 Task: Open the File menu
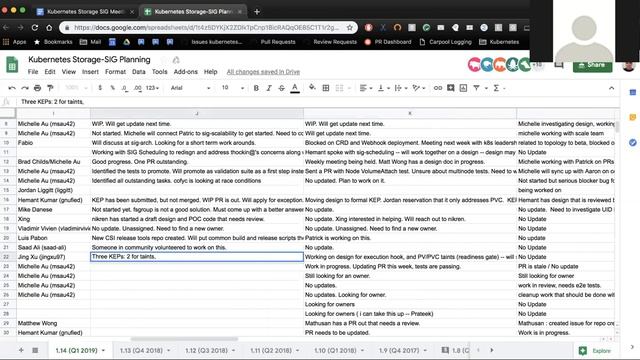[33, 71]
